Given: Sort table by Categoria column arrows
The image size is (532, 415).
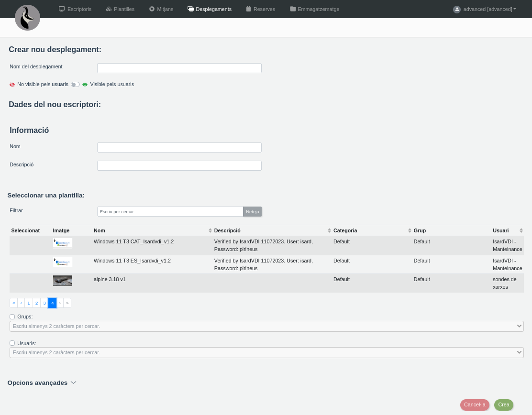Looking at the screenshot, I should (410, 230).
